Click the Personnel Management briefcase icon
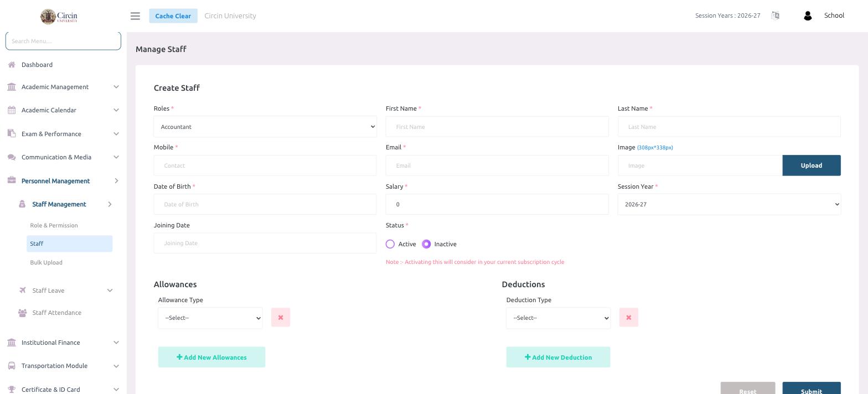This screenshot has width=868, height=394. click(x=12, y=181)
